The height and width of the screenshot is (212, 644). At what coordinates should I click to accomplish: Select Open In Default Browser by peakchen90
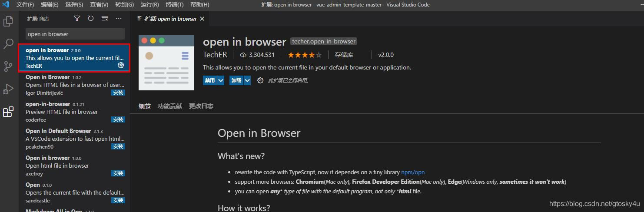point(74,139)
